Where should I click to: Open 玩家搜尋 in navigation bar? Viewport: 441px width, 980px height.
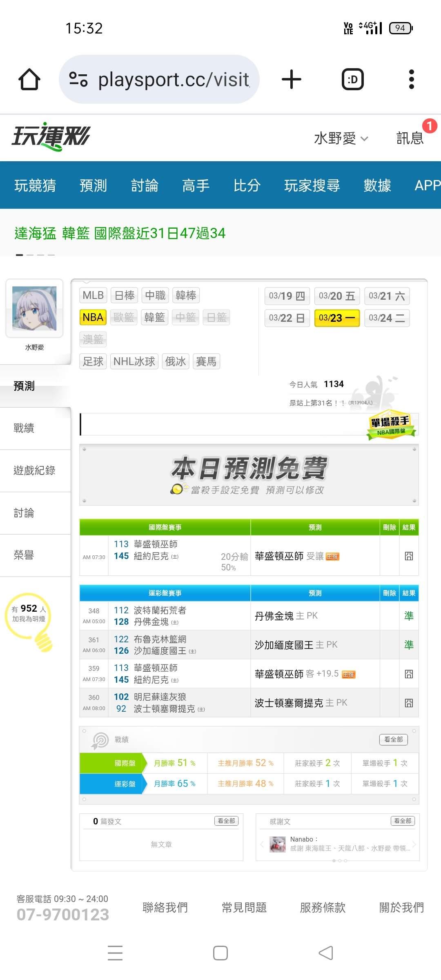tap(312, 185)
